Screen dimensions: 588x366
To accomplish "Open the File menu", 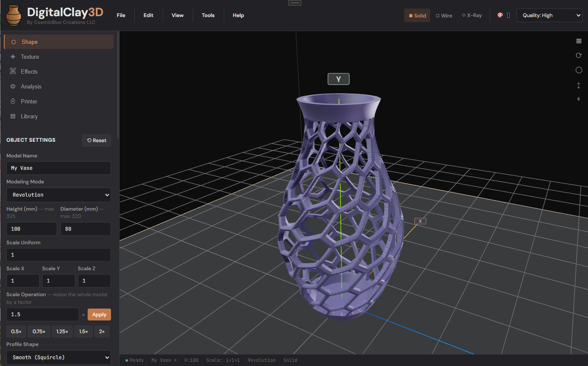I will click(x=121, y=15).
